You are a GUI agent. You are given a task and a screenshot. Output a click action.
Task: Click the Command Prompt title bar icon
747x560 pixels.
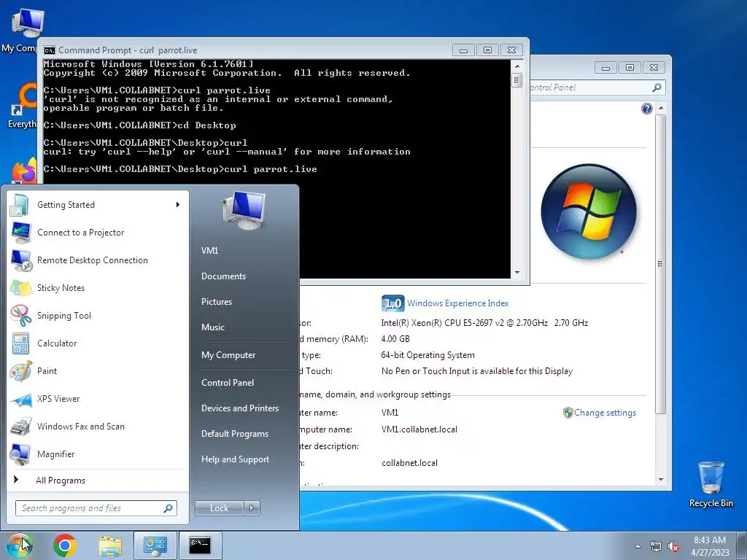point(49,50)
